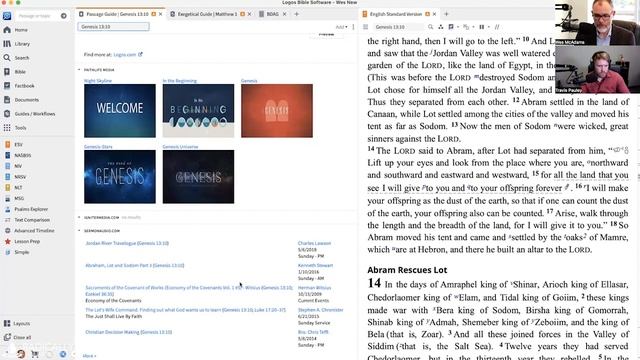The width and height of the screenshot is (640, 360).
Task: Open Christian Decision Making sermon link
Action: 129,332
